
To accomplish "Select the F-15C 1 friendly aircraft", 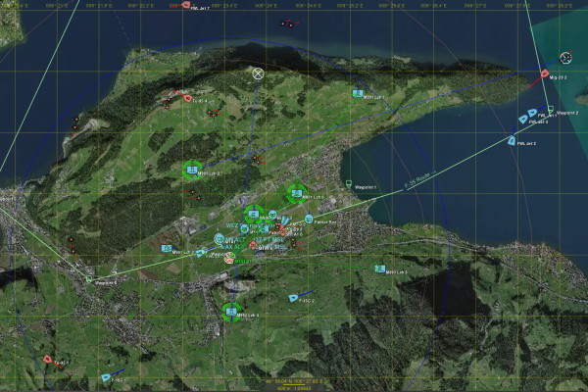I will tap(106, 377).
